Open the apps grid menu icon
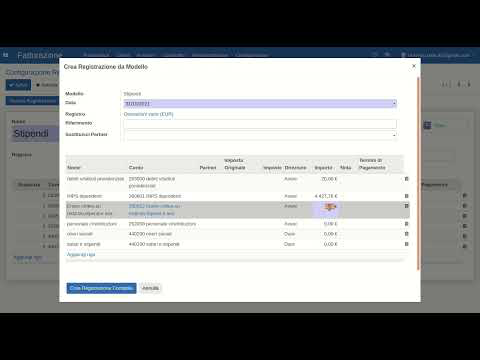Viewport: 480px width, 360px height. pos(6,55)
